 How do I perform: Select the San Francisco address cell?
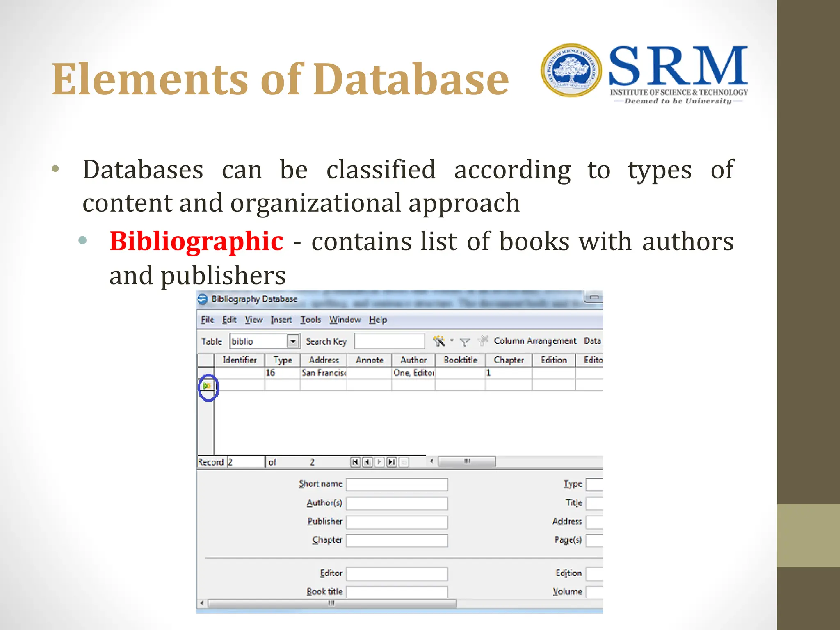(x=324, y=372)
